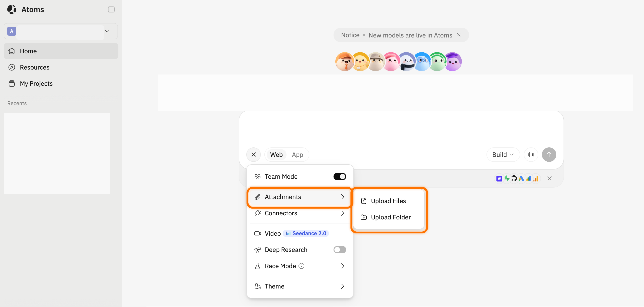644x307 pixels.
Task: Click the purple square connector icon
Action: click(499, 178)
